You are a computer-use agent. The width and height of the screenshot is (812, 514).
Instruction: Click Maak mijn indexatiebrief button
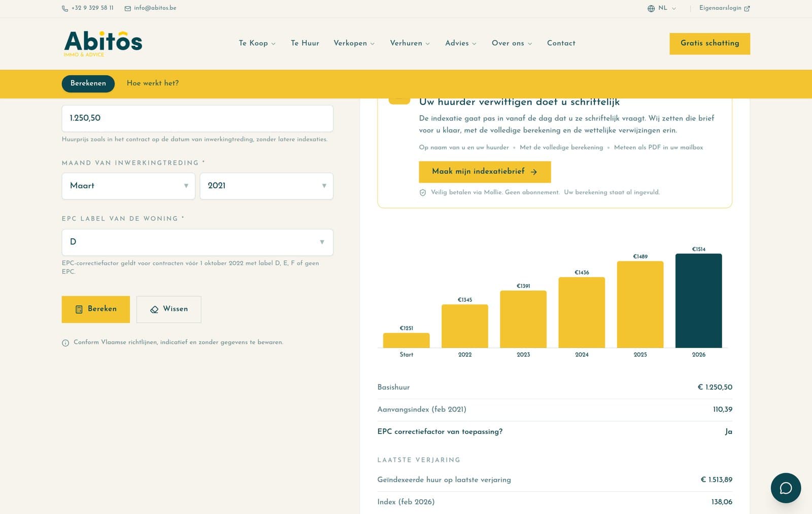tap(485, 172)
